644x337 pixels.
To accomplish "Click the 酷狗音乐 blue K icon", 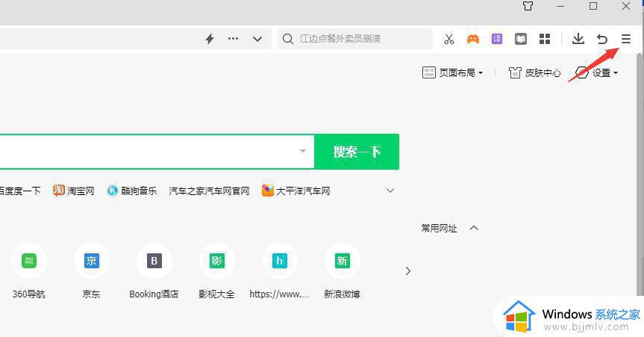I will pyautogui.click(x=112, y=191).
